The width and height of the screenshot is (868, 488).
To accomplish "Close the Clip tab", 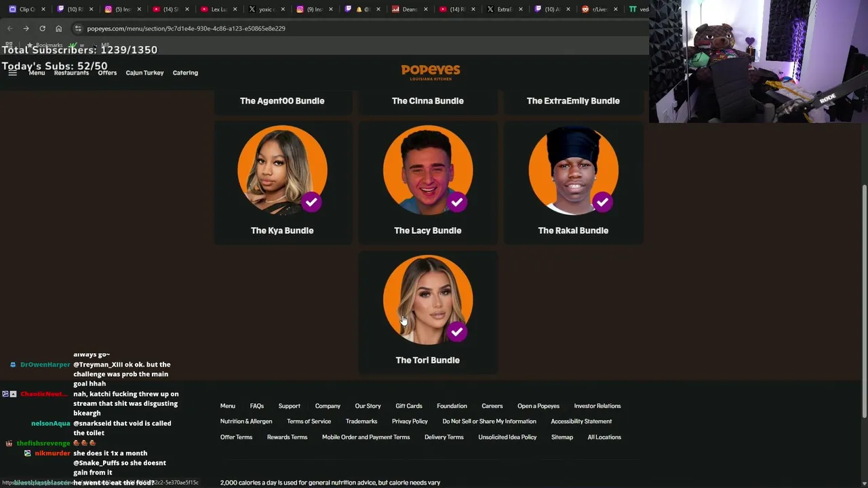I will [43, 9].
